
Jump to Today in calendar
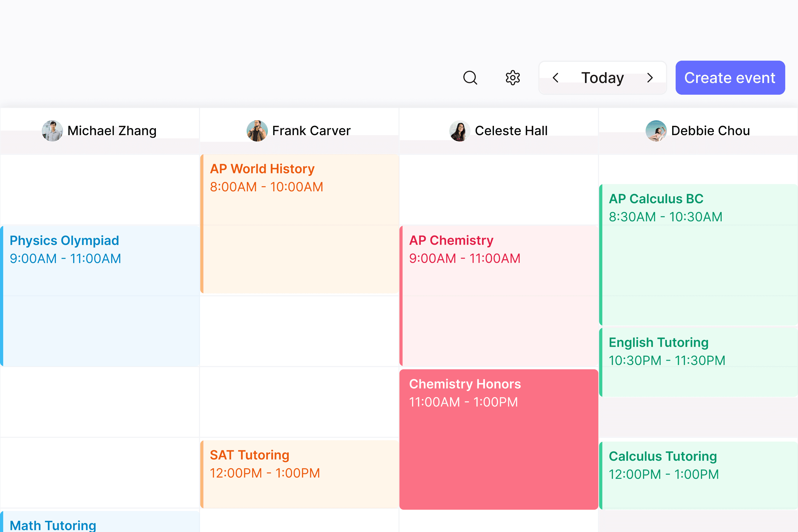pyautogui.click(x=602, y=78)
